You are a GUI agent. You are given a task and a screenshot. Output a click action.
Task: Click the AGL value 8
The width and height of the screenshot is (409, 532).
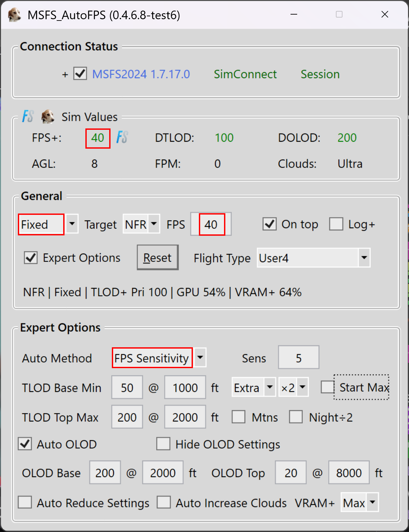tap(94, 164)
